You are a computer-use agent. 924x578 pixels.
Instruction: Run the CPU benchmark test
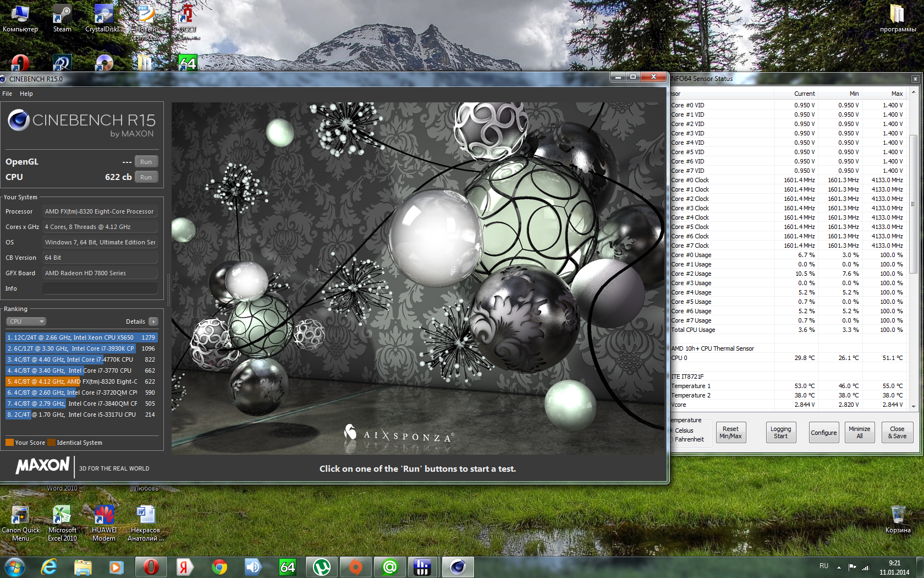(x=146, y=177)
